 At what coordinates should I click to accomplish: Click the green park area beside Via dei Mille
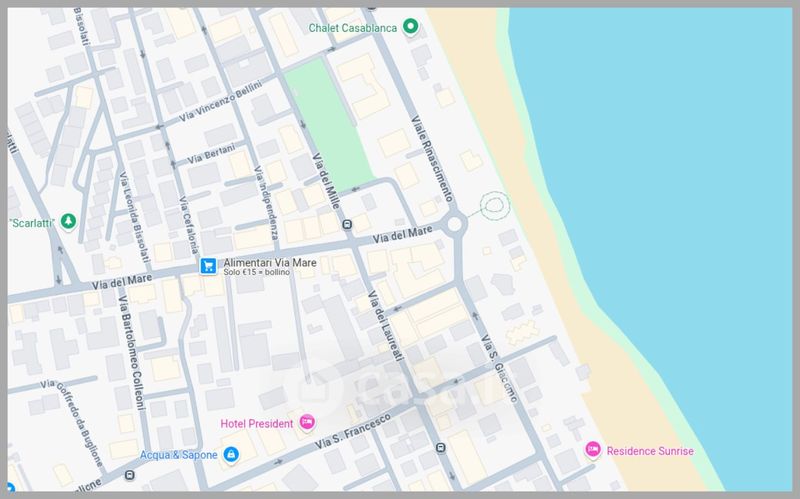click(x=328, y=122)
